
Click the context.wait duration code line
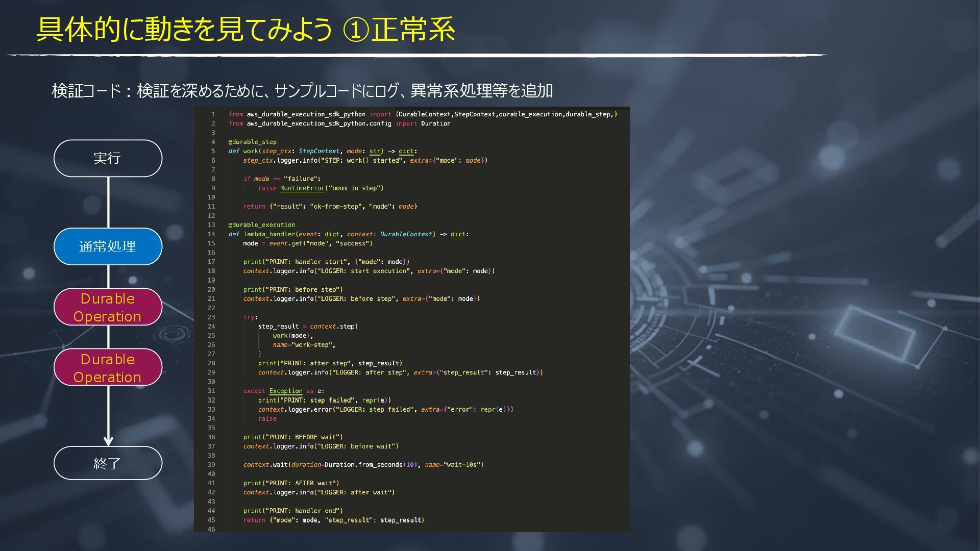tap(363, 465)
